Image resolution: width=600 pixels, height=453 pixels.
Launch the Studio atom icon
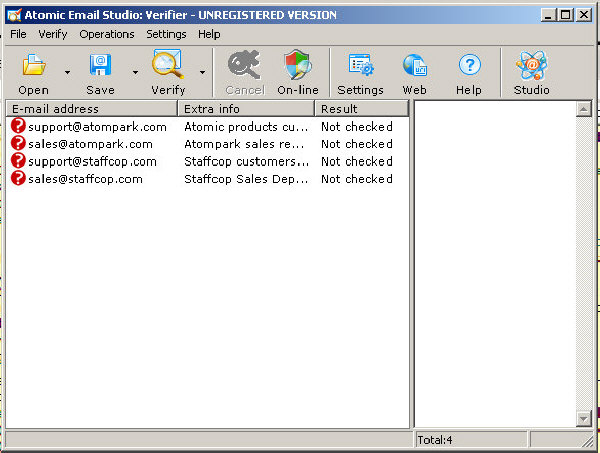532,65
